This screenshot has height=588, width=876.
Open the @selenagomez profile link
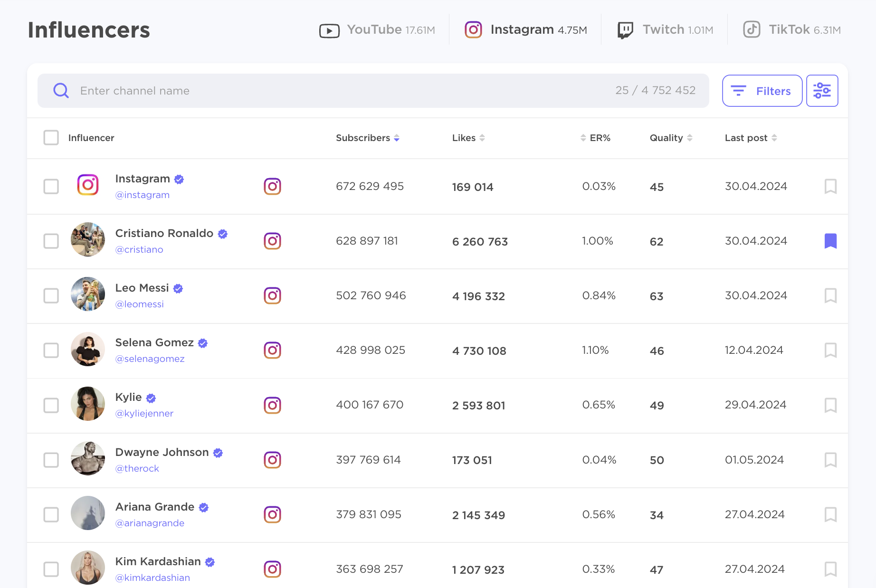click(x=150, y=359)
